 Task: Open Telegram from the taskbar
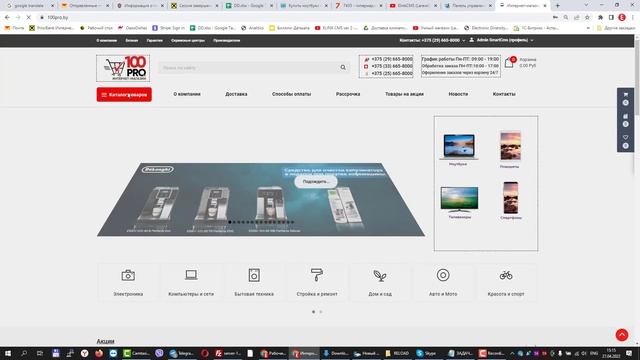pyautogui.click(x=181, y=353)
